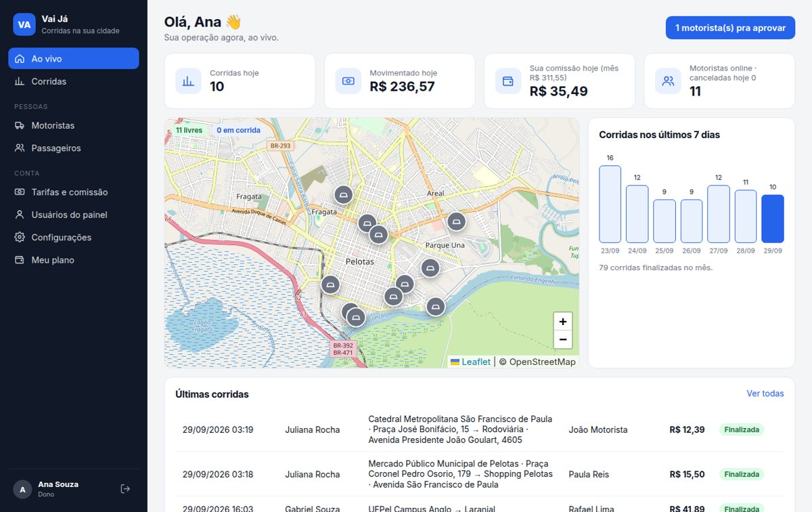The width and height of the screenshot is (812, 512).
Task: Zoom in on the map
Action: [562, 322]
